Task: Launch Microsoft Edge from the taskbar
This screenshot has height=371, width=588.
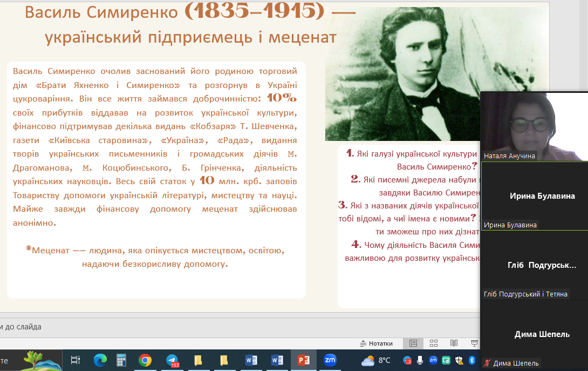Action: point(100,361)
